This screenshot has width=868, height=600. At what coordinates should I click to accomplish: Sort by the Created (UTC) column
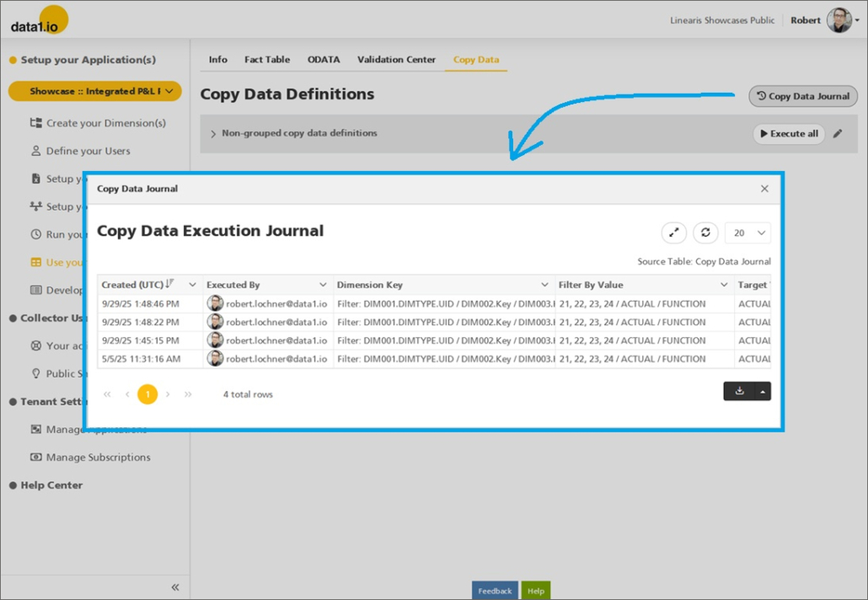pyautogui.click(x=135, y=285)
